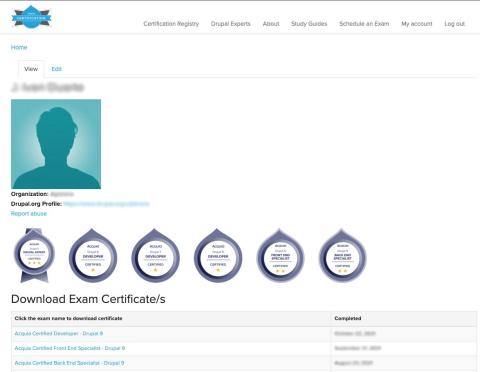Open My account page

[x=417, y=24]
